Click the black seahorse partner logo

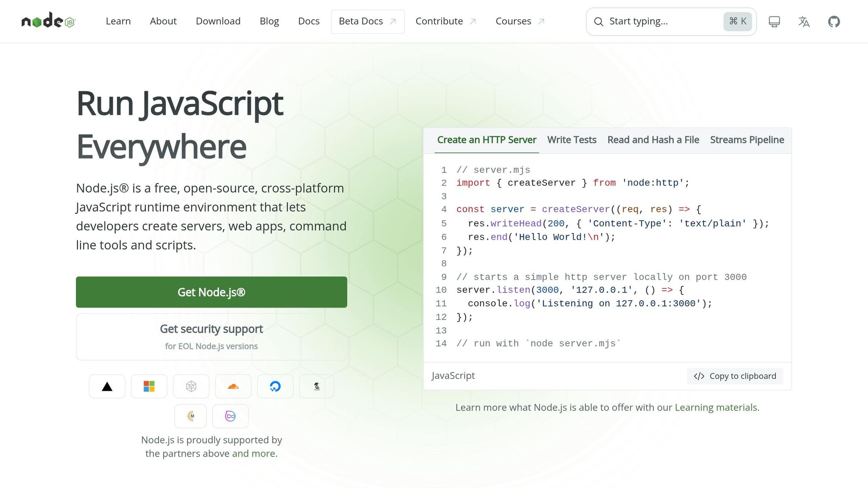click(317, 386)
